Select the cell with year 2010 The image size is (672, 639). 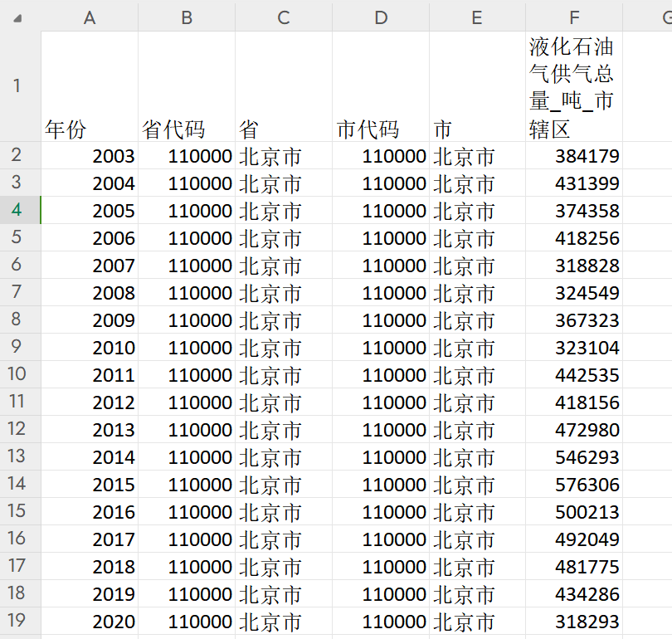coord(90,348)
